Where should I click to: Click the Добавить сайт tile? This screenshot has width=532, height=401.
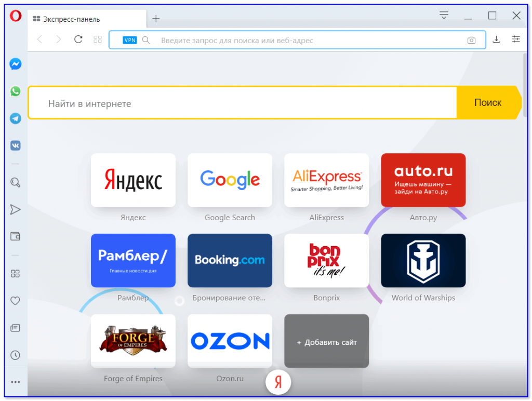[x=326, y=341]
